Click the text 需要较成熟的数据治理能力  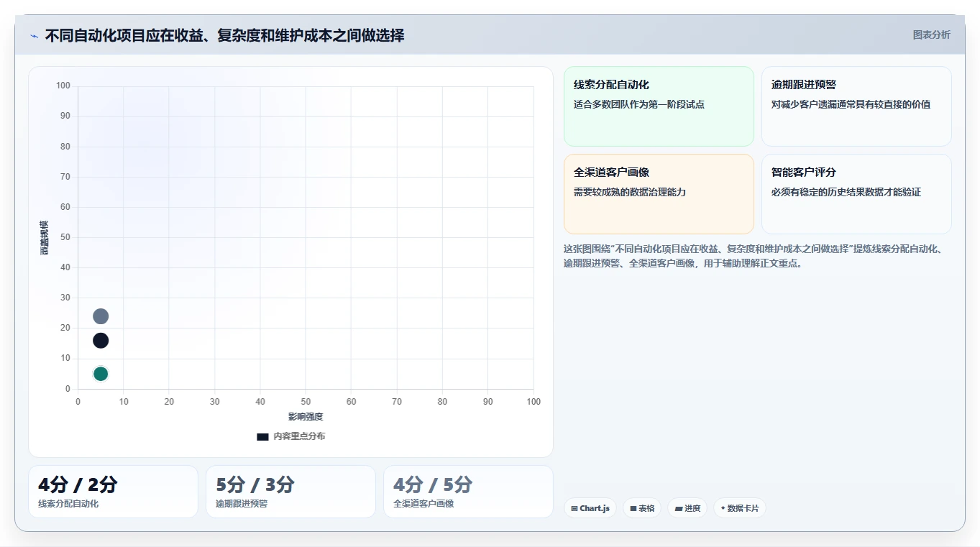click(630, 192)
